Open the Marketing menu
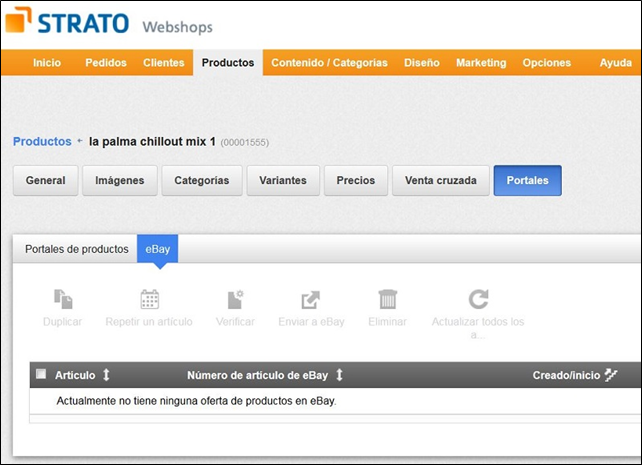642x465 pixels. [481, 63]
